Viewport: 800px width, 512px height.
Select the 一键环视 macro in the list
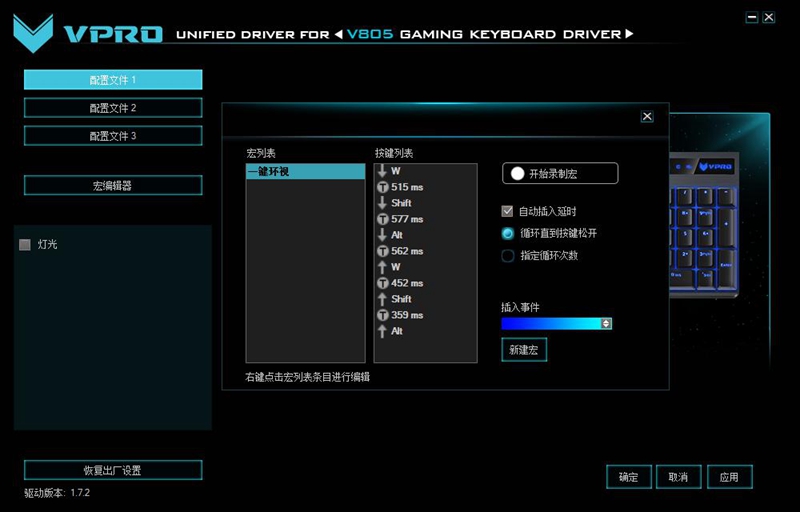[x=305, y=172]
